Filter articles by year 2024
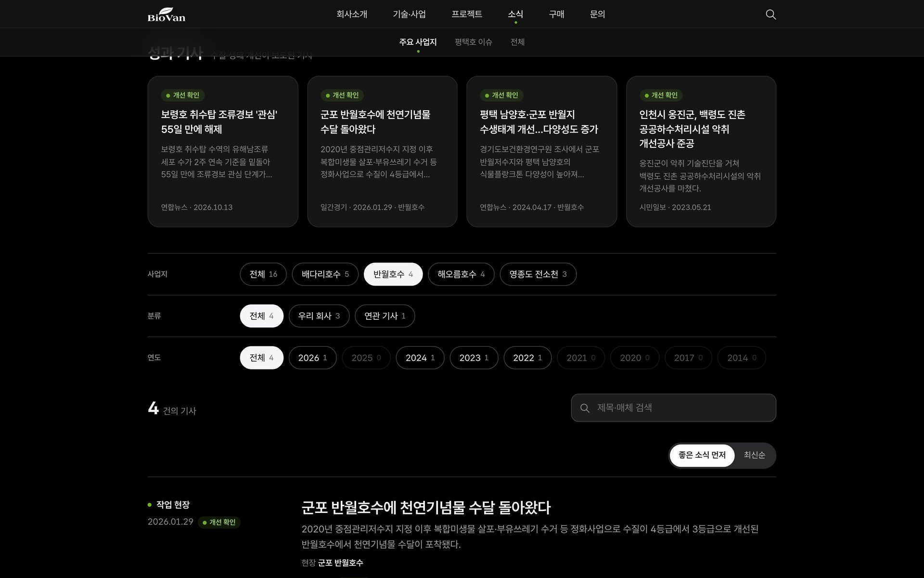924x578 pixels. pyautogui.click(x=420, y=358)
